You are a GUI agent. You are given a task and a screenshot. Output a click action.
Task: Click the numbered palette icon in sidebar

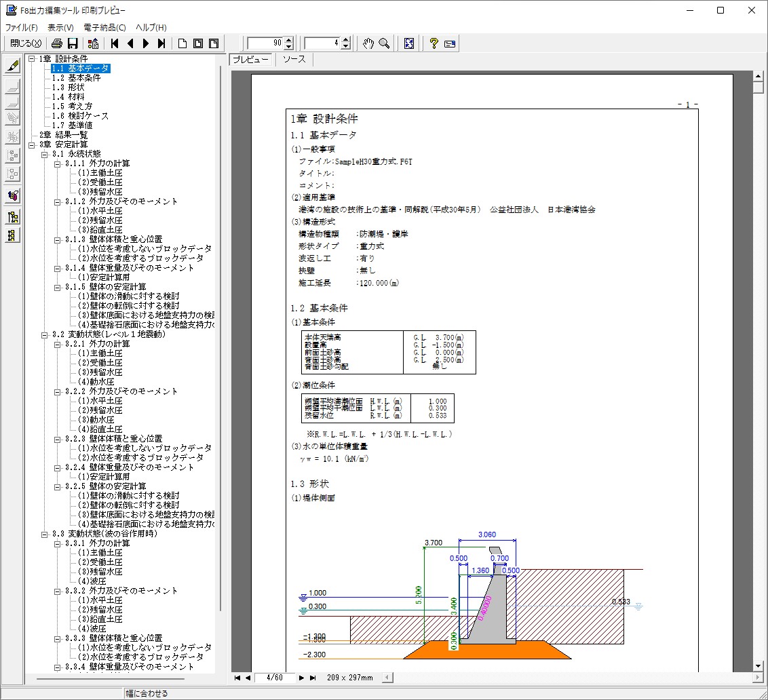[13, 195]
